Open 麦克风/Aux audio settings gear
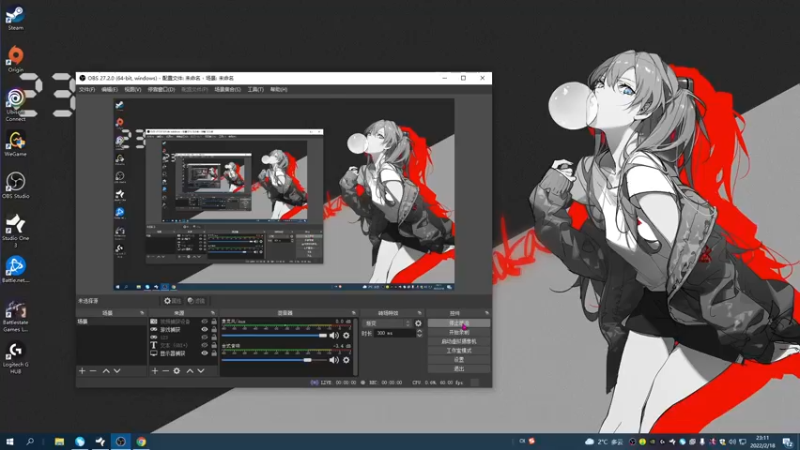This screenshot has width=800, height=450. [x=346, y=336]
